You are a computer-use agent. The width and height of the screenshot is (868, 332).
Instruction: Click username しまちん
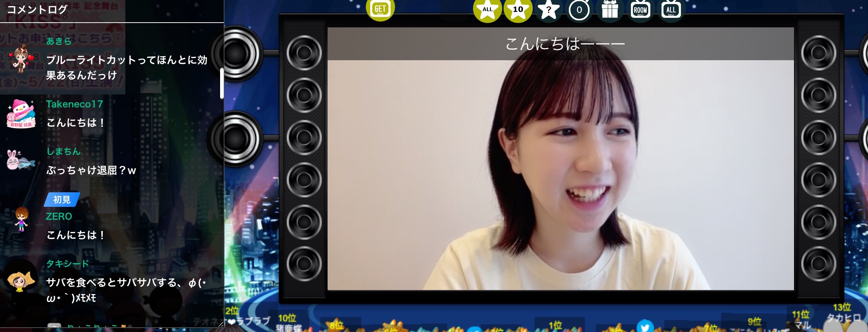[63, 151]
